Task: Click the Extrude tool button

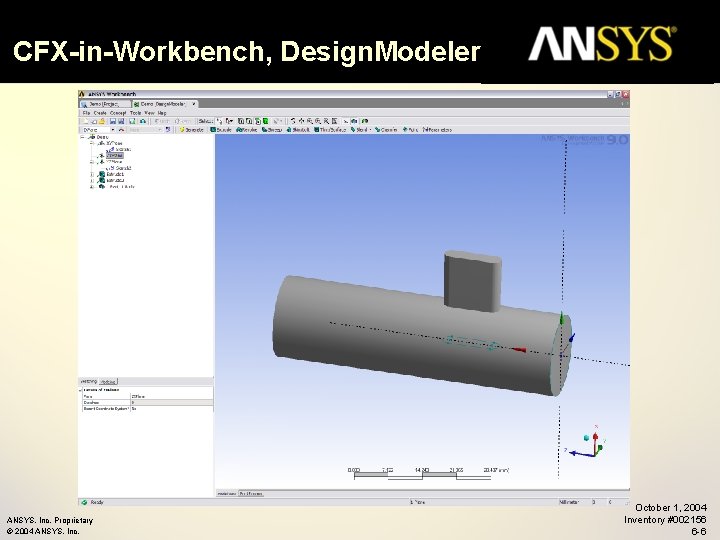Action: (221, 130)
